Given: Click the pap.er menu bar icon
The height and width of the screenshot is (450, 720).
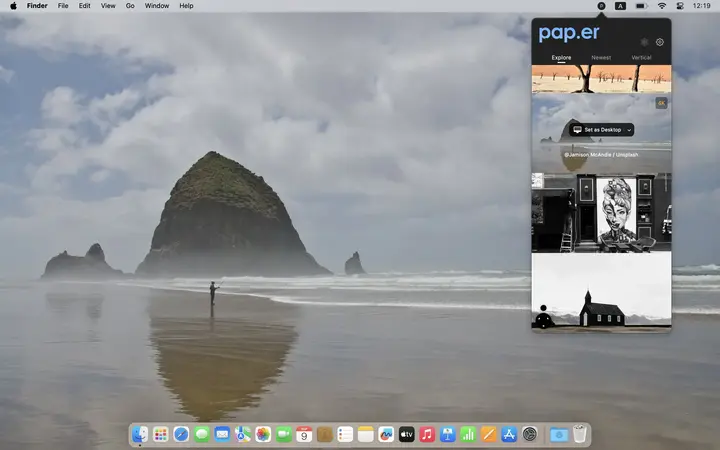Looking at the screenshot, I should coord(601,6).
